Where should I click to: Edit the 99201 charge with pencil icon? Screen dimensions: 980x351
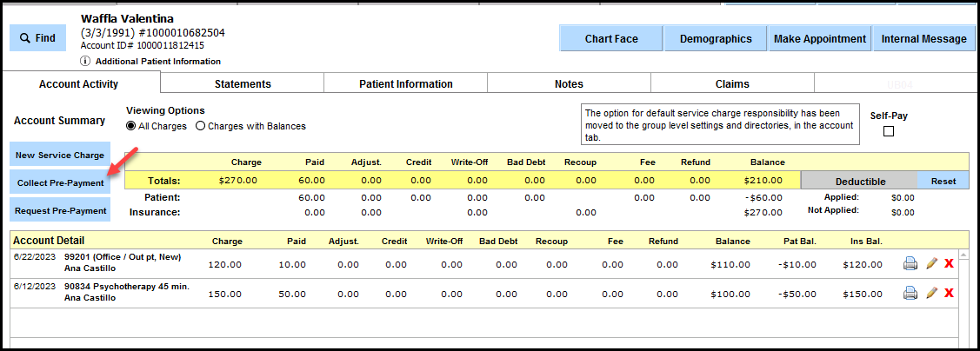[x=931, y=263]
